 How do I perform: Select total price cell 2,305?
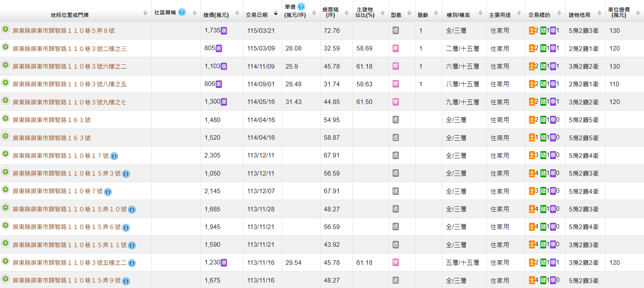point(212,155)
